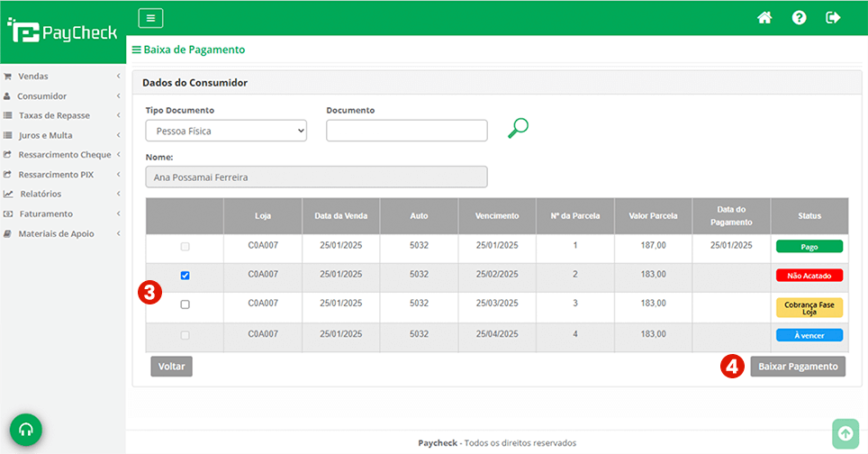Click Relatórios chart icon
Viewport: 868px width, 454px height.
[8, 195]
